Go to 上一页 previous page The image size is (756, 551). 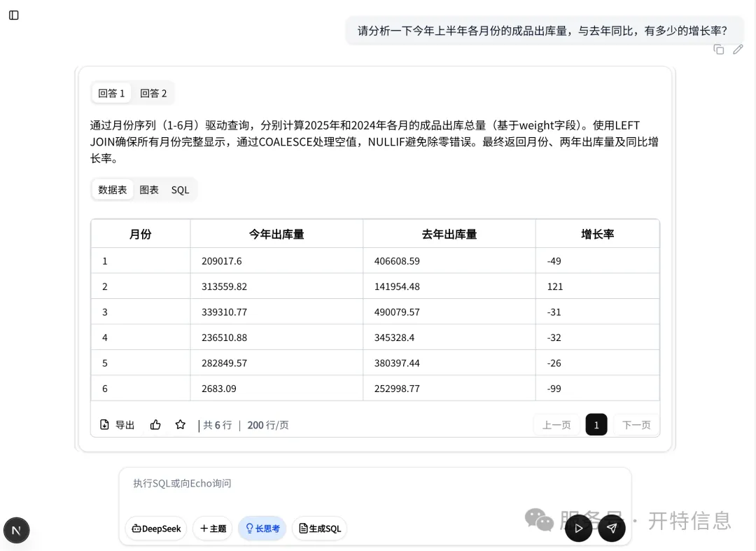556,425
